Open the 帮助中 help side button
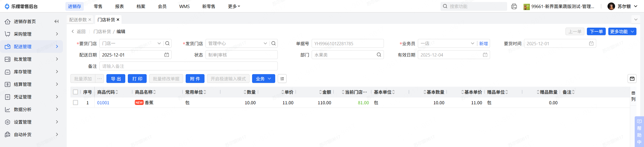 coord(639,132)
